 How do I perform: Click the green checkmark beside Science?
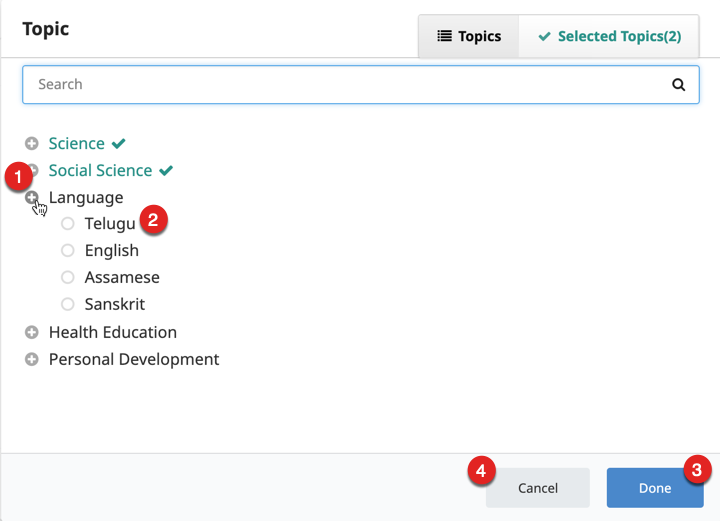pyautogui.click(x=119, y=144)
